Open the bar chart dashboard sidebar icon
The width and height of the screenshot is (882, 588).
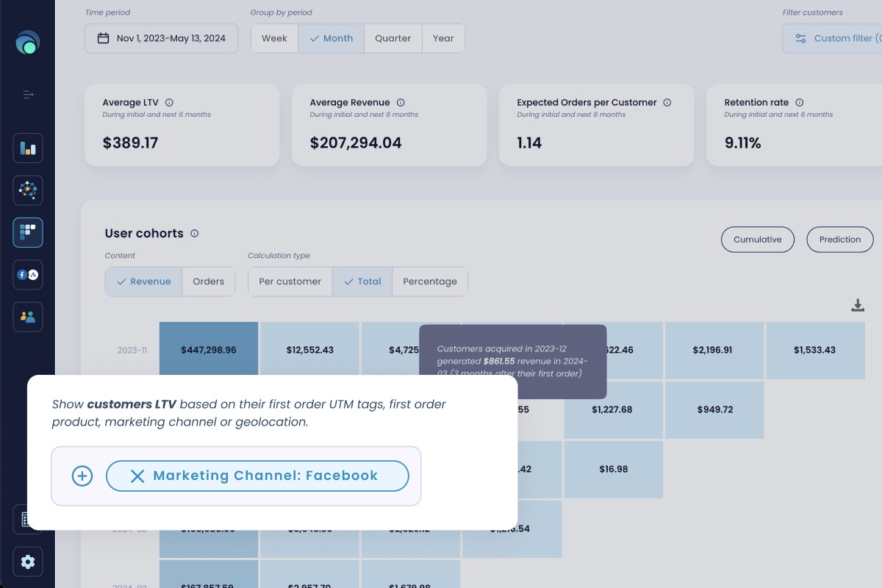click(28, 148)
